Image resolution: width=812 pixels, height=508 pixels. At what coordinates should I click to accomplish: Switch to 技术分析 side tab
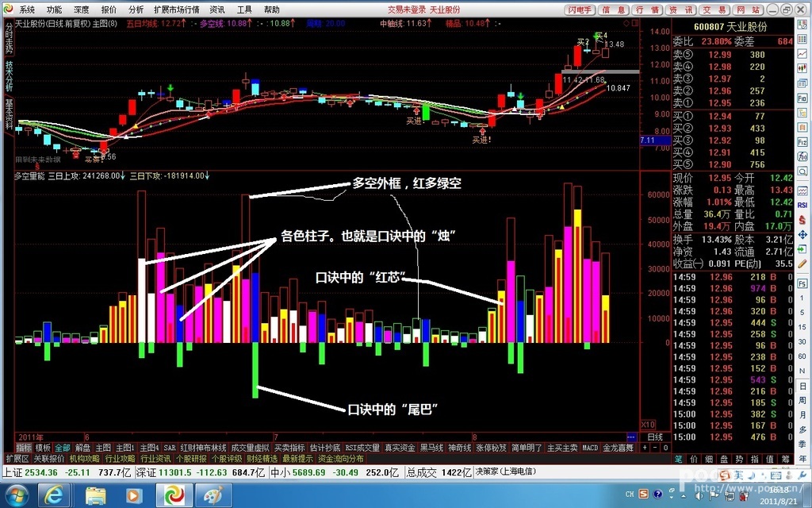click(x=9, y=75)
